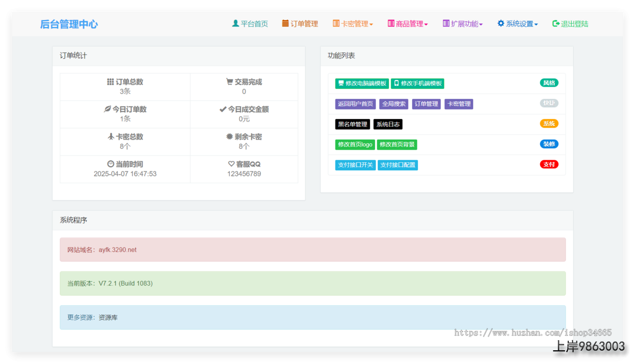Click the 全局搜索 button
This screenshot has width=635, height=364.
point(394,104)
